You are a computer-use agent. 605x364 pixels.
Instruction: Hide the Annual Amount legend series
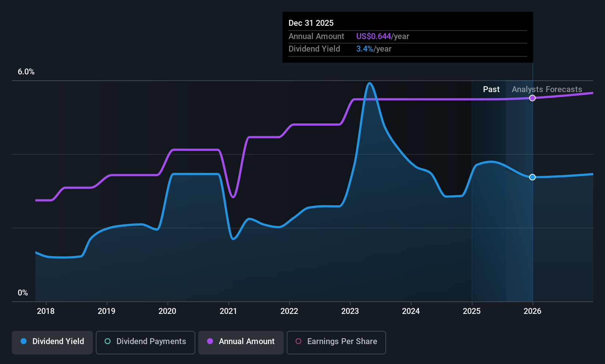click(x=241, y=342)
